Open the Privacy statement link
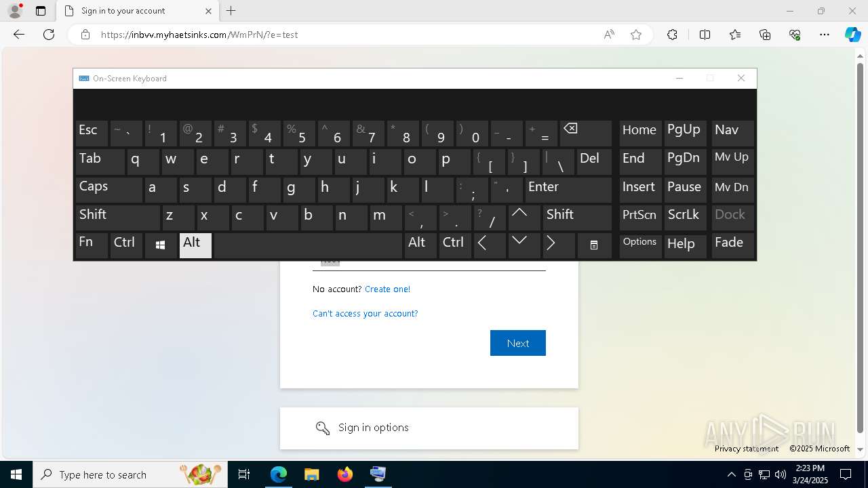This screenshot has width=868, height=488. point(747,449)
